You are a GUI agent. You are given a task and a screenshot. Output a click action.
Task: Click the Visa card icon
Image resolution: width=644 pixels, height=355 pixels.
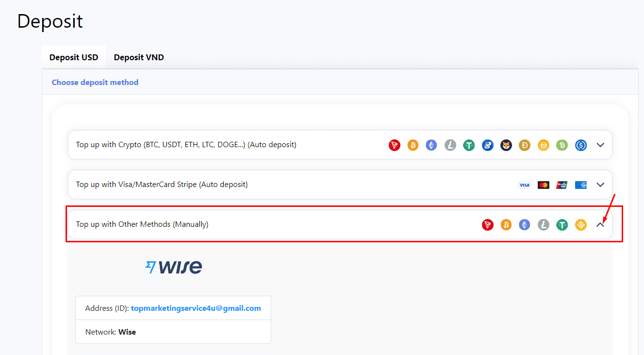point(525,185)
